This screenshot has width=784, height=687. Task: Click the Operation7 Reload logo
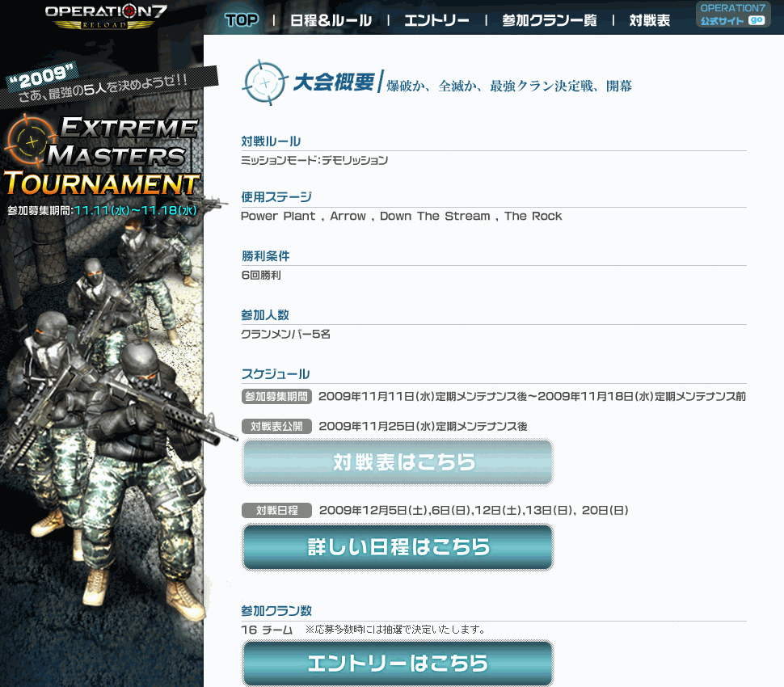click(x=105, y=17)
